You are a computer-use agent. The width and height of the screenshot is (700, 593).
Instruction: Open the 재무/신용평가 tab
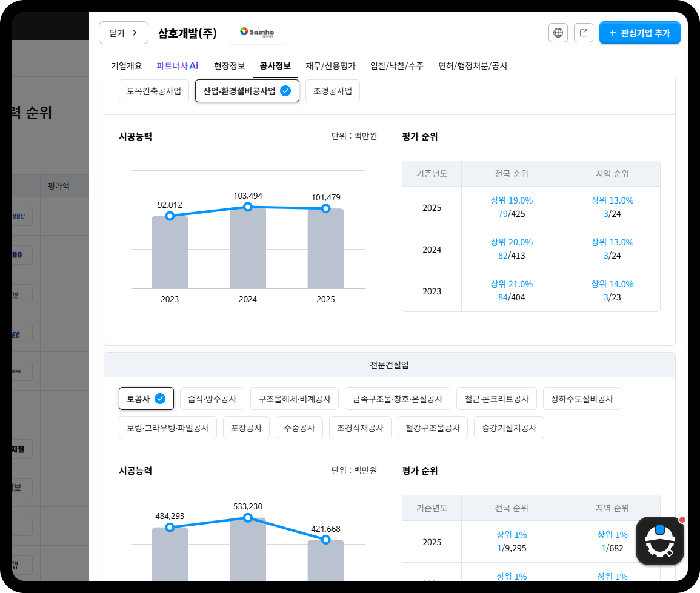[330, 65]
